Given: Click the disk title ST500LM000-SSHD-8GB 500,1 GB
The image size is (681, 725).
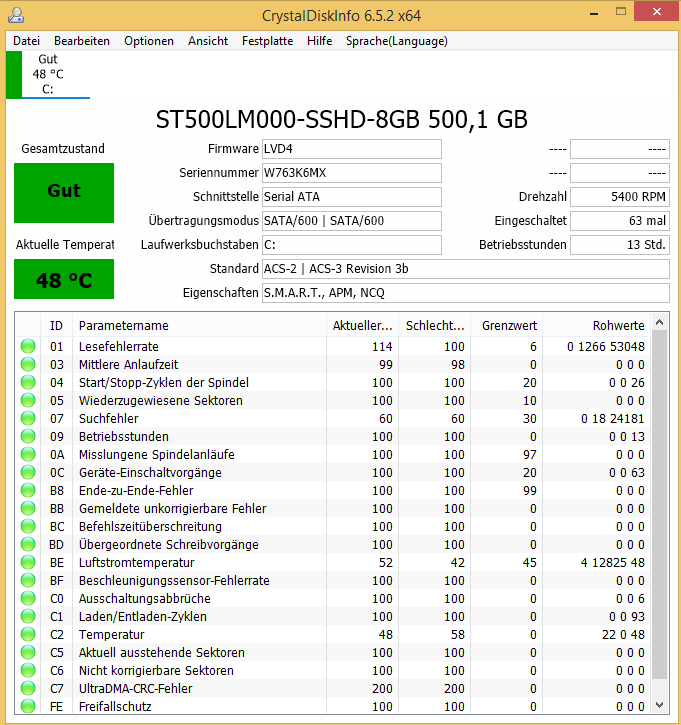Looking at the screenshot, I should [341, 120].
